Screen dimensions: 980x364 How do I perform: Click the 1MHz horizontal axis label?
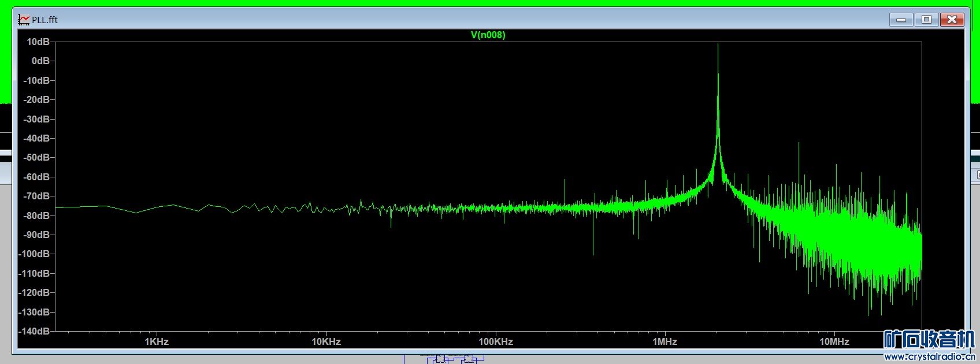(665, 341)
